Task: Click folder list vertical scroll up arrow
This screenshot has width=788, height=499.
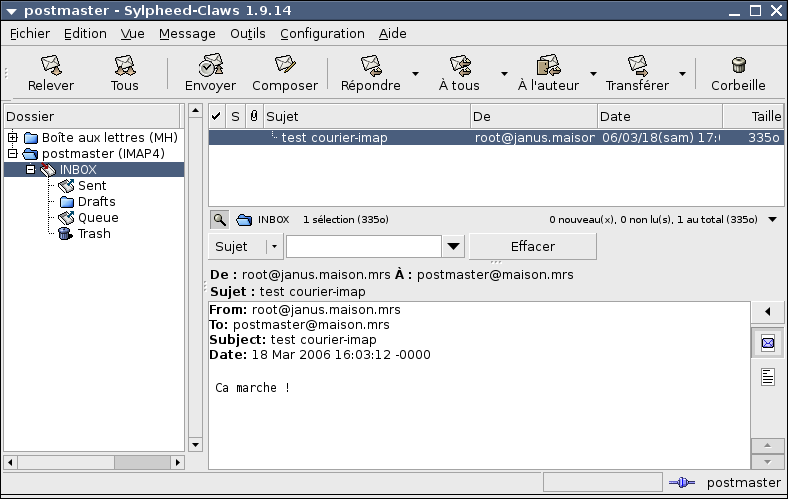Action: coord(195,110)
